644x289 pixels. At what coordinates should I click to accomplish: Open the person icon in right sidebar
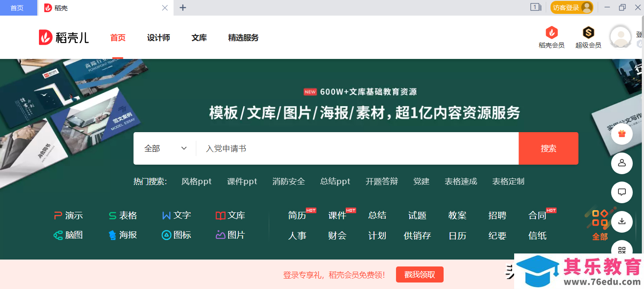point(622,163)
